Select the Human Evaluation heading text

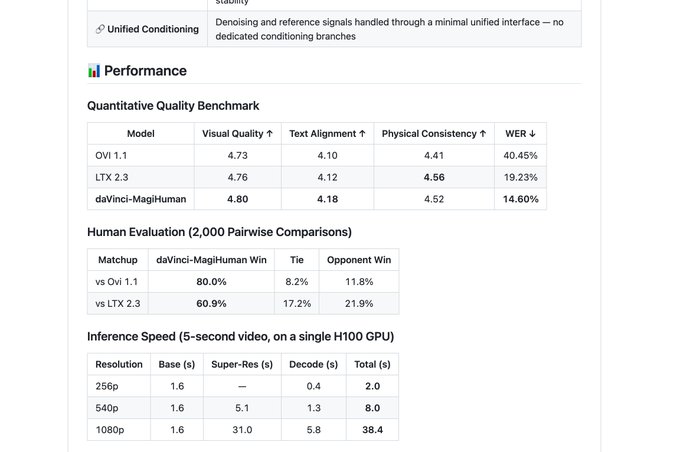point(219,232)
